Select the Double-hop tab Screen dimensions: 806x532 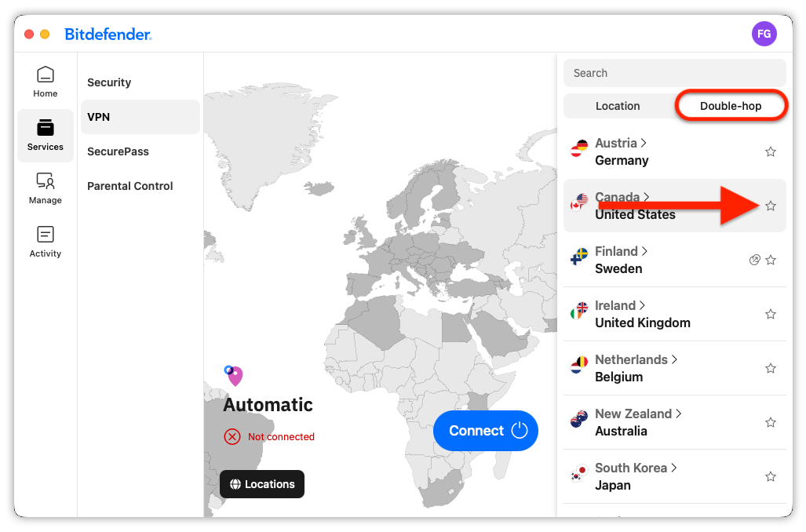[x=731, y=106]
